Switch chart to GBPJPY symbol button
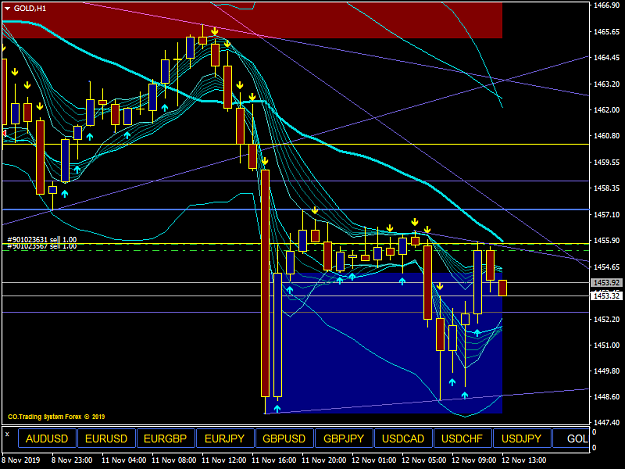The height and width of the screenshot is (469, 625). (x=344, y=438)
